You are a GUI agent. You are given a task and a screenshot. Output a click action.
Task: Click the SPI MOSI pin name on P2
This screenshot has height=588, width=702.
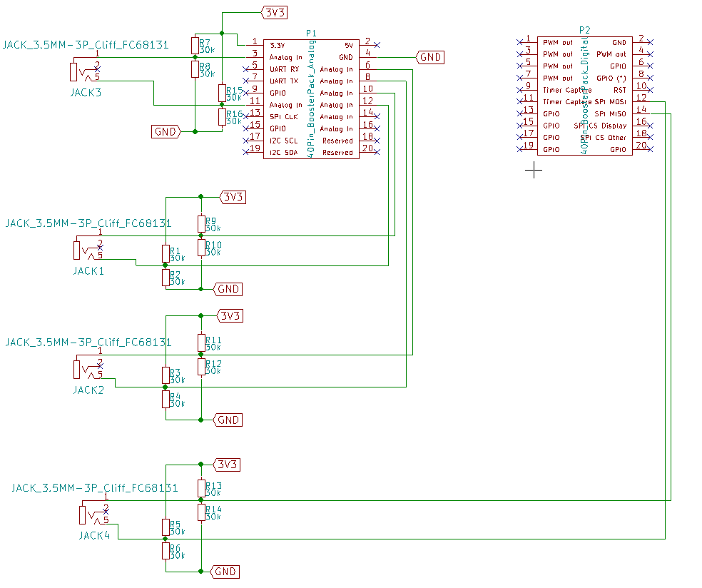pyautogui.click(x=610, y=102)
